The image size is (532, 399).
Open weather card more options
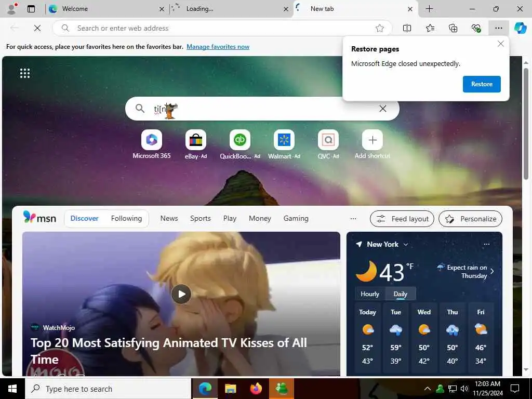(x=486, y=244)
